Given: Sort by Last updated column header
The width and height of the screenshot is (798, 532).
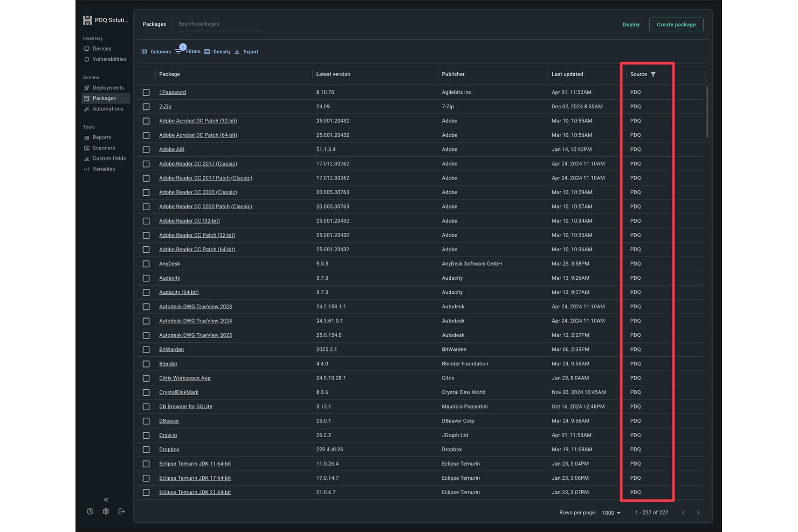Looking at the screenshot, I should click(x=567, y=74).
